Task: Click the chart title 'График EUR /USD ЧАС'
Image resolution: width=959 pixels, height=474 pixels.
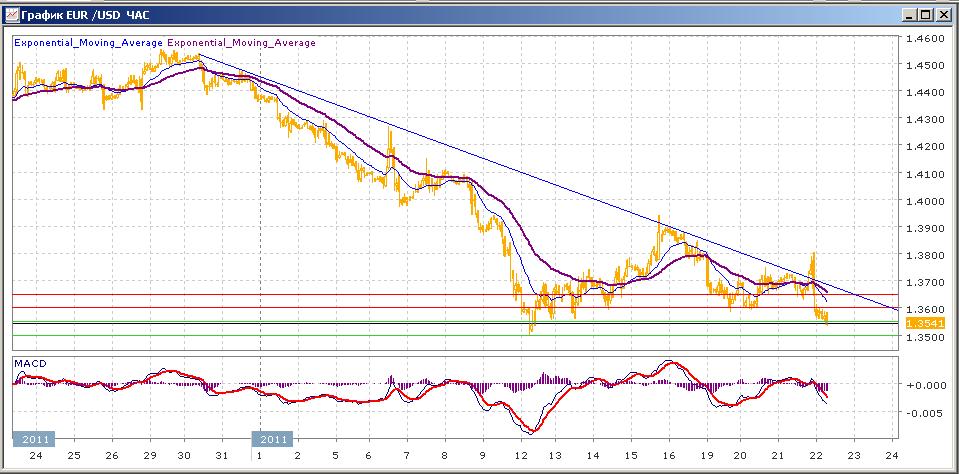Action: tap(85, 15)
